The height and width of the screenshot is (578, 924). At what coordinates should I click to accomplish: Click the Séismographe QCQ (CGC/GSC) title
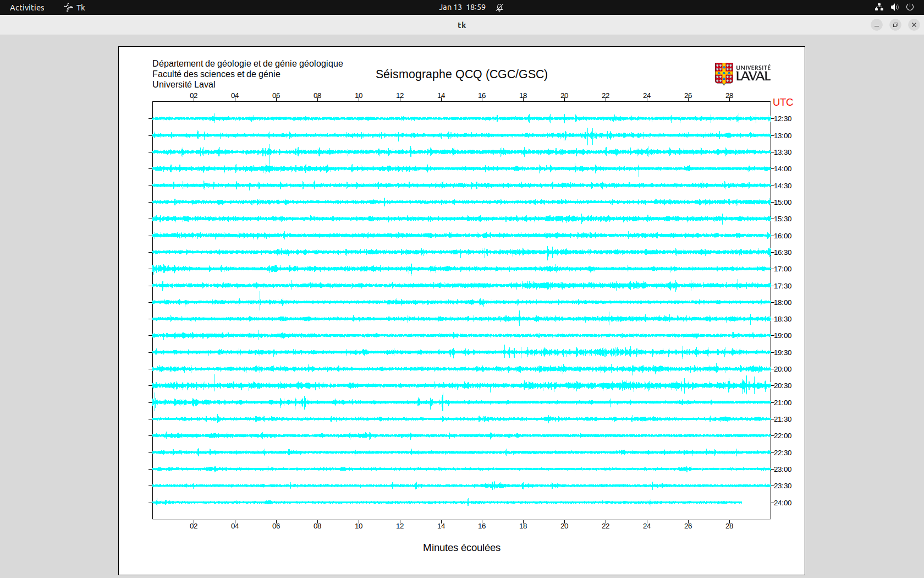click(461, 74)
